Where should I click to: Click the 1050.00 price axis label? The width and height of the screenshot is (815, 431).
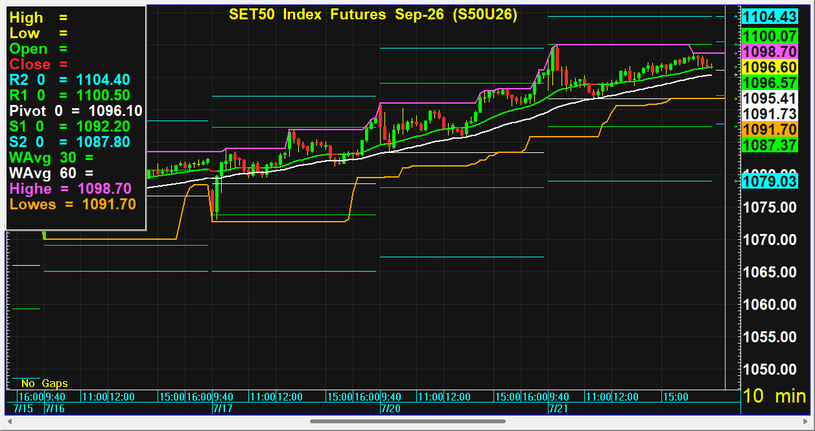770,370
